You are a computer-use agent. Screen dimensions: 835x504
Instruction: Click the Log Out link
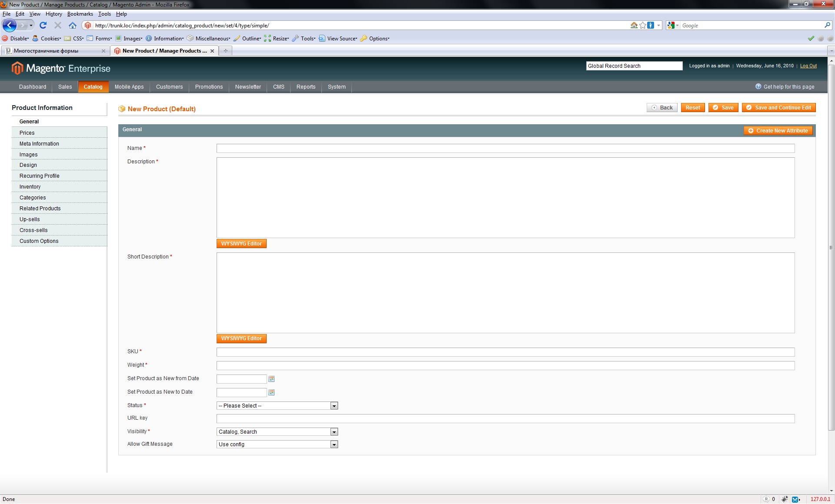click(808, 66)
